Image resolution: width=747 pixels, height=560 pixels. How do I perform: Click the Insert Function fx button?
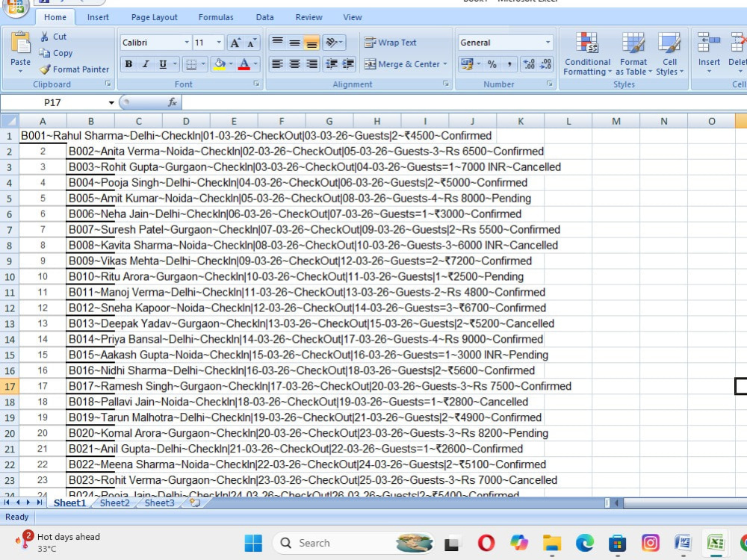[x=172, y=102]
